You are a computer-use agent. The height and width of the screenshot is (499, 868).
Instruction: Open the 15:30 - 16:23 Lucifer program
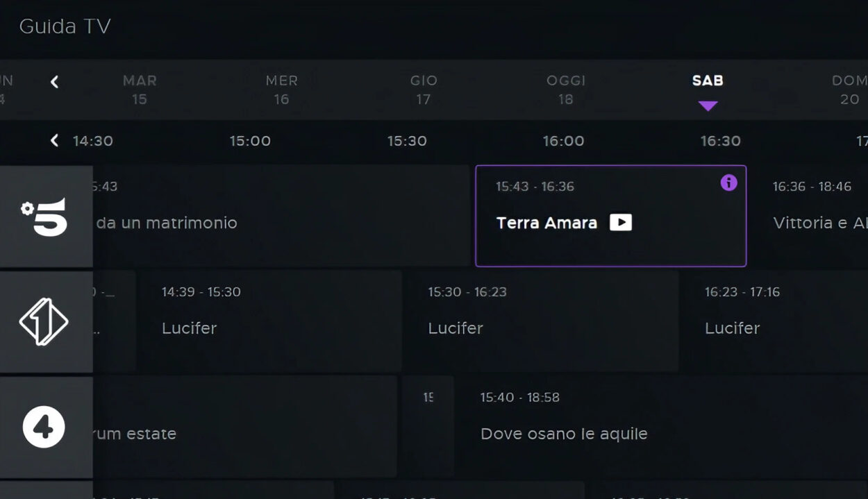[x=540, y=321]
